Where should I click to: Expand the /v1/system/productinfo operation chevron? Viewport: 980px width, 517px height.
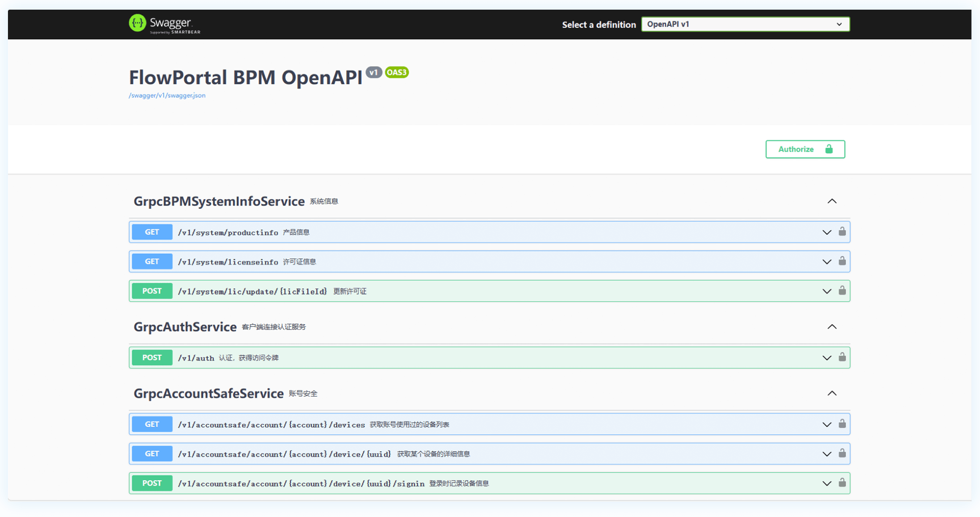pyautogui.click(x=827, y=232)
